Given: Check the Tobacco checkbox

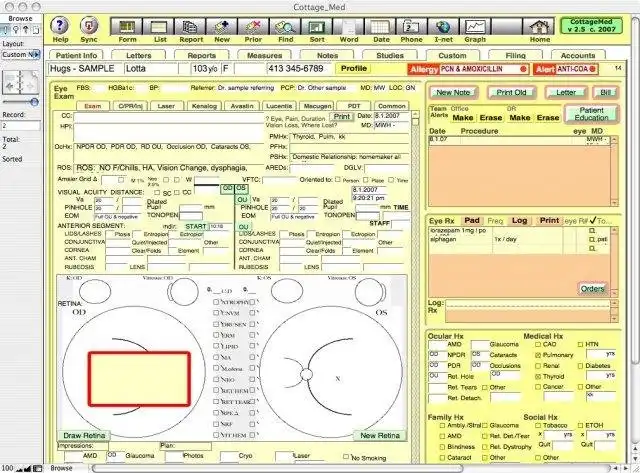Looking at the screenshot, I should click(538, 425).
